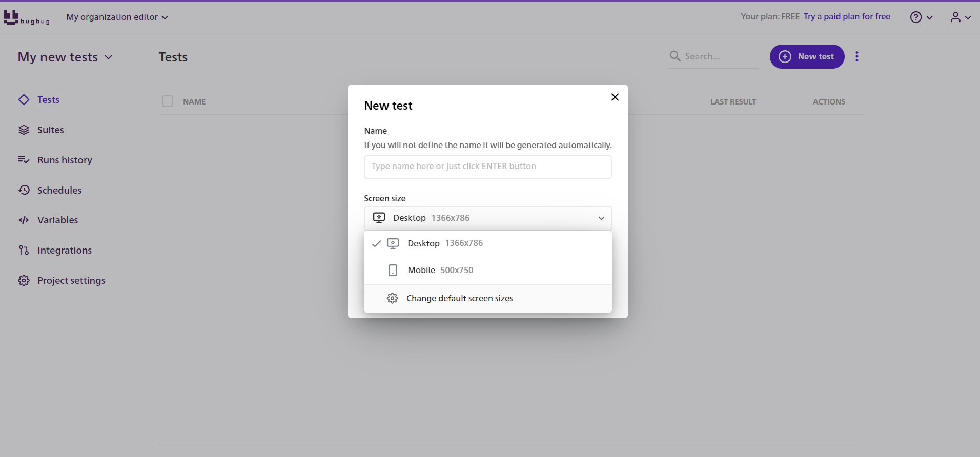Viewport: 980px width, 457px height.
Task: Click Try a paid plan for free link
Action: 847,17
